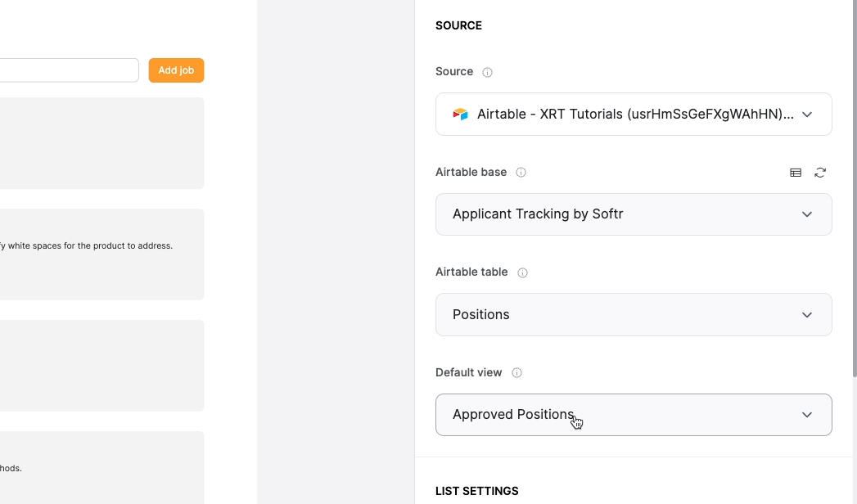Click the SOURCE section heading
Screen dimensions: 857x504
458,25
